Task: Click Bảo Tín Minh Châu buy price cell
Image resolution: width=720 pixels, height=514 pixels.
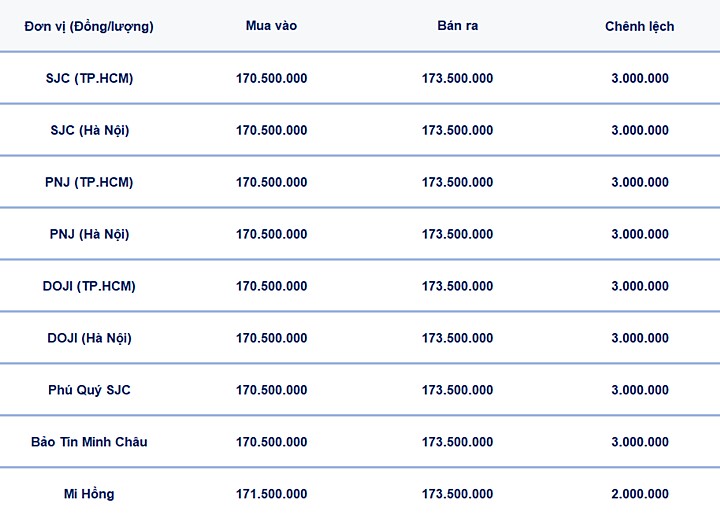Action: (271, 442)
